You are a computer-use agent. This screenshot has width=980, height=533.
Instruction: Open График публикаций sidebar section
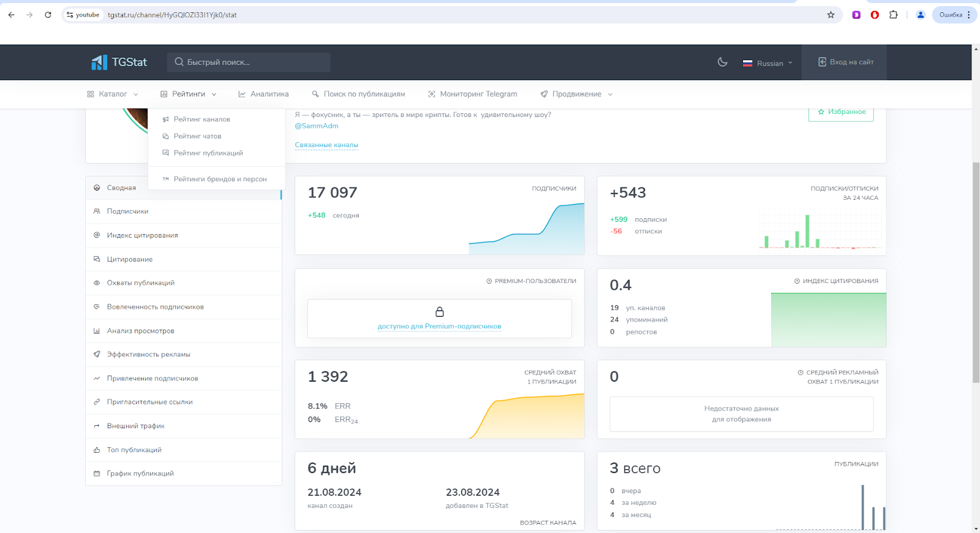coord(184,474)
